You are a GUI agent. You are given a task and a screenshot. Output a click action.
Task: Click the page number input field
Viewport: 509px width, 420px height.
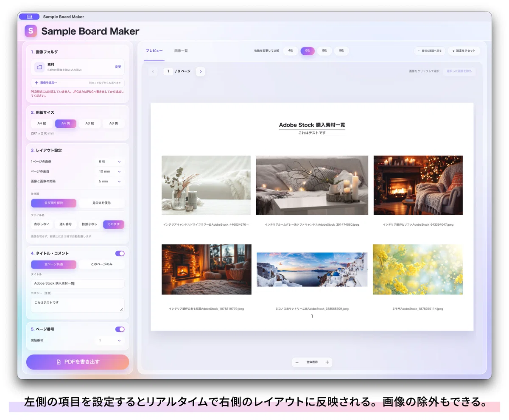click(x=168, y=72)
